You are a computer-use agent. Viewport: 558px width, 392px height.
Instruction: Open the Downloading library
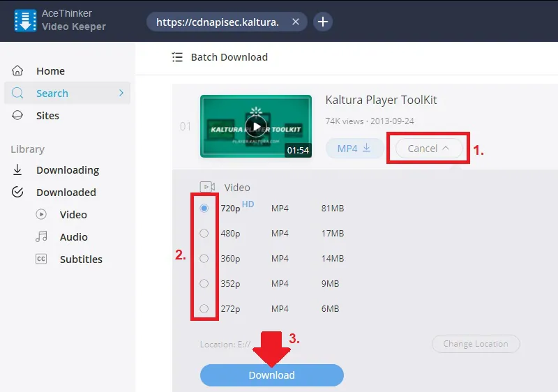pyautogui.click(x=68, y=170)
